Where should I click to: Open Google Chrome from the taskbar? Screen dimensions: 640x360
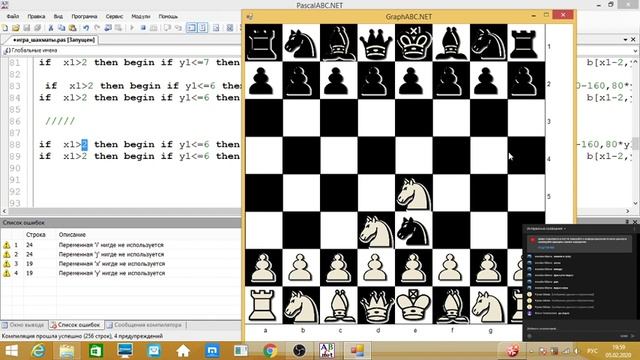269,351
